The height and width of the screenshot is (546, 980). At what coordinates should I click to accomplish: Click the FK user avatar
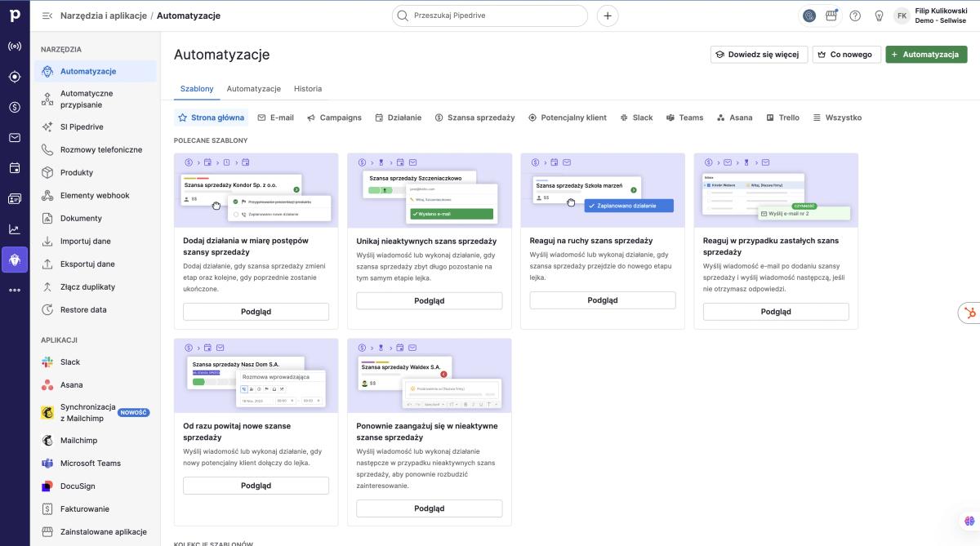point(902,16)
